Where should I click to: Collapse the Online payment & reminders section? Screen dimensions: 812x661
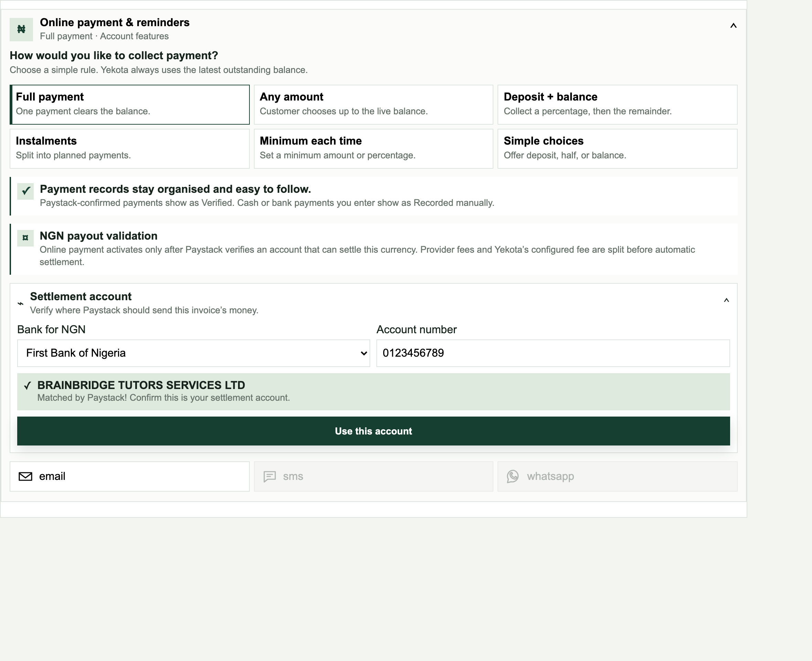tap(733, 26)
